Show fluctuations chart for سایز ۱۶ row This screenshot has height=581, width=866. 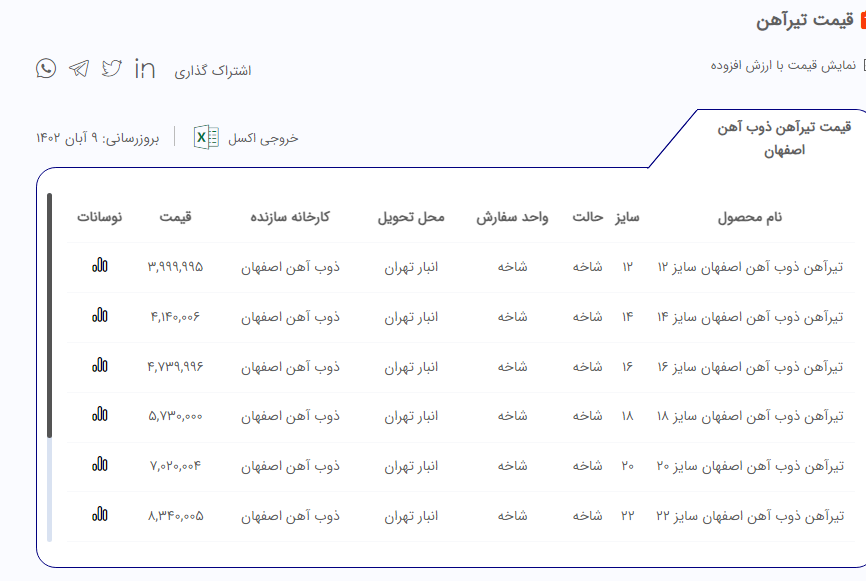point(100,366)
